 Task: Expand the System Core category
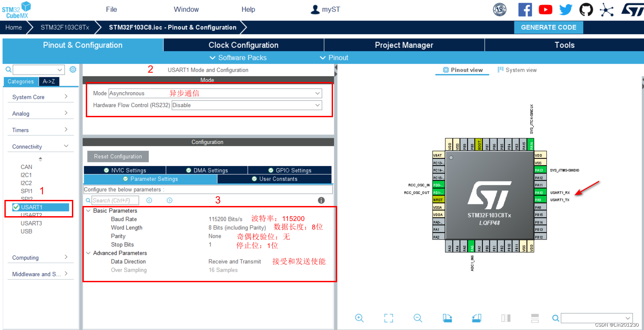coord(40,97)
